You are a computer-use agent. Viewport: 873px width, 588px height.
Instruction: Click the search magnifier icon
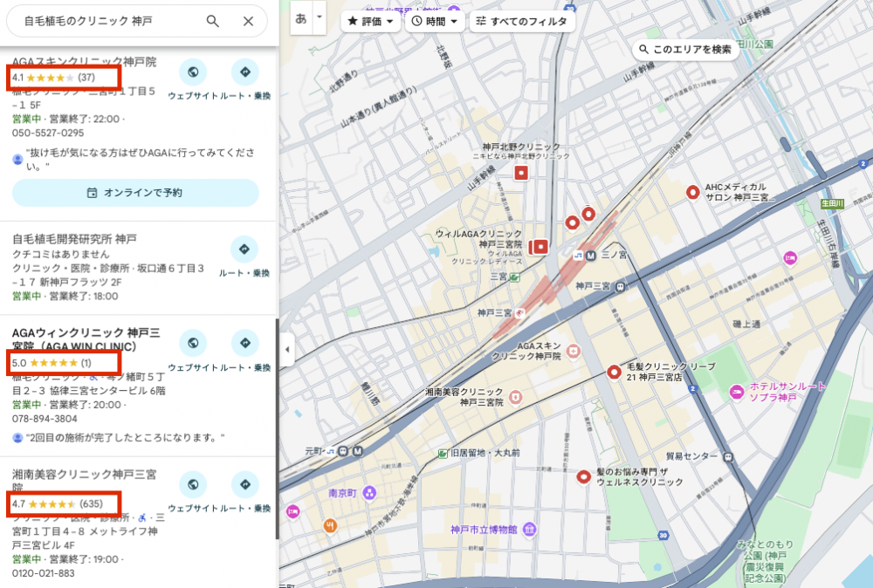pos(212,19)
